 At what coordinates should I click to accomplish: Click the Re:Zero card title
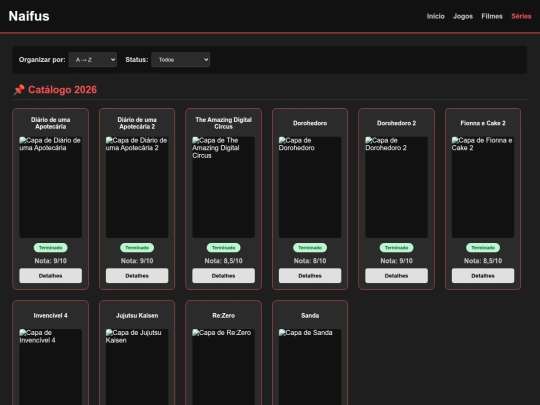click(224, 315)
